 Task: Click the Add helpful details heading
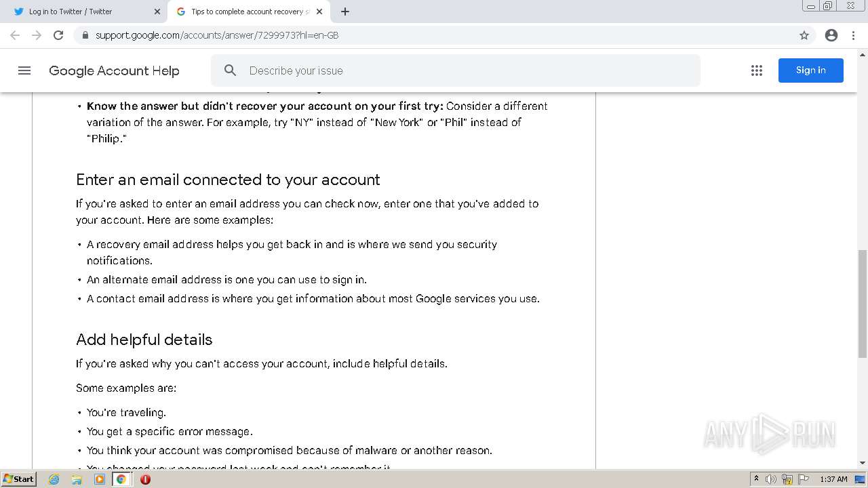[x=144, y=340]
